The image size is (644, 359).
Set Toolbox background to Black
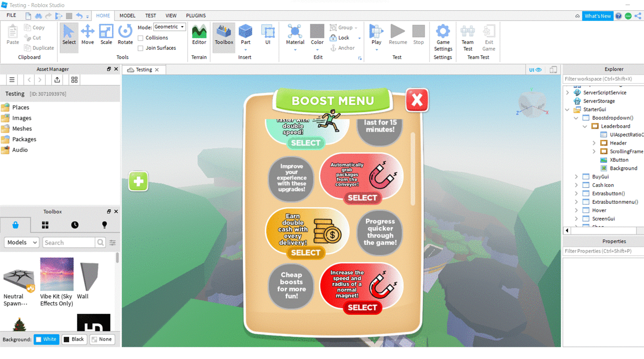[x=74, y=339]
